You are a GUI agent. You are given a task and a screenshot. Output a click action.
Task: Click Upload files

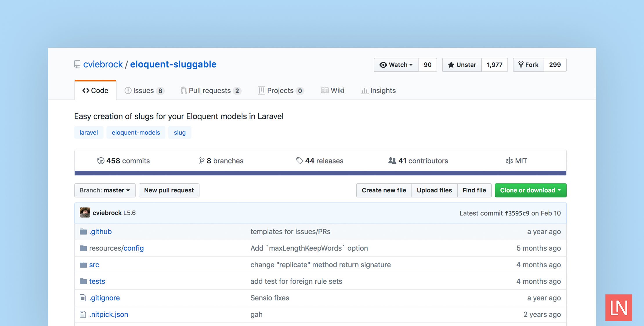434,190
